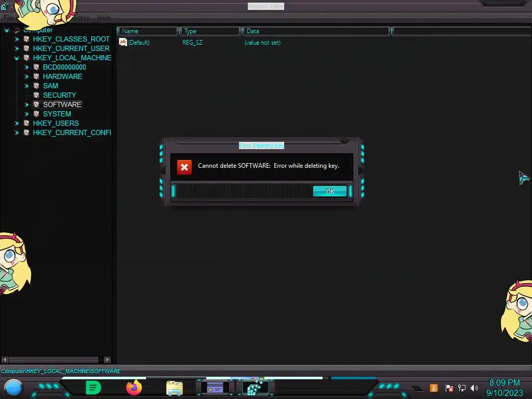Select the HKEY_CLASSES_ROOT key
Viewport: 532px width, 399px height.
coord(71,39)
